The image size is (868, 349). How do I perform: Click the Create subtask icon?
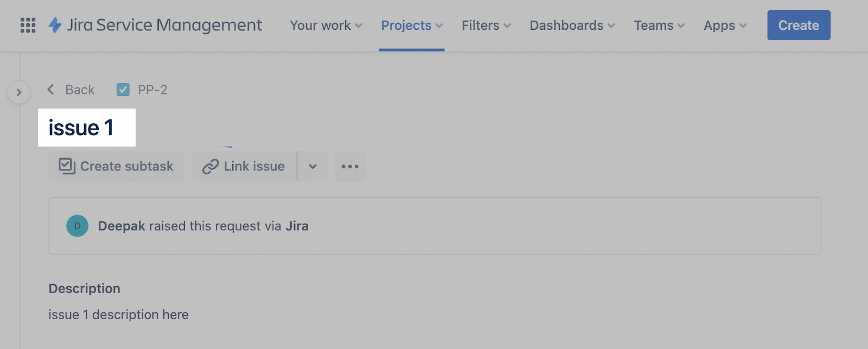[x=67, y=166]
